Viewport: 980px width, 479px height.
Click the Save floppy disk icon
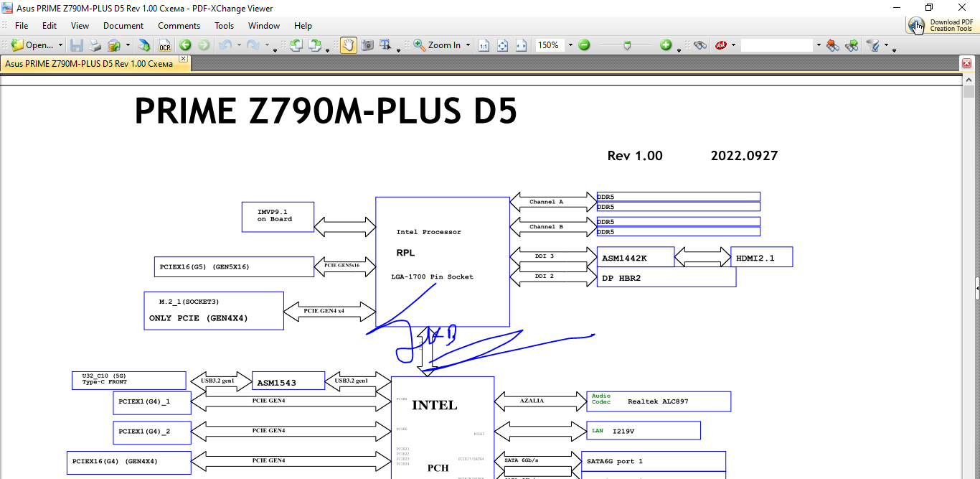coord(77,45)
